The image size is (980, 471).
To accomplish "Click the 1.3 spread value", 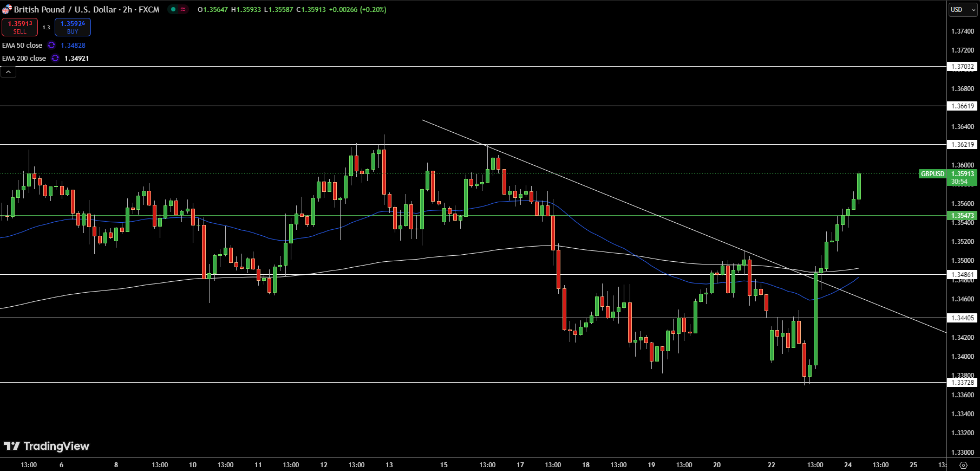I will (46, 28).
